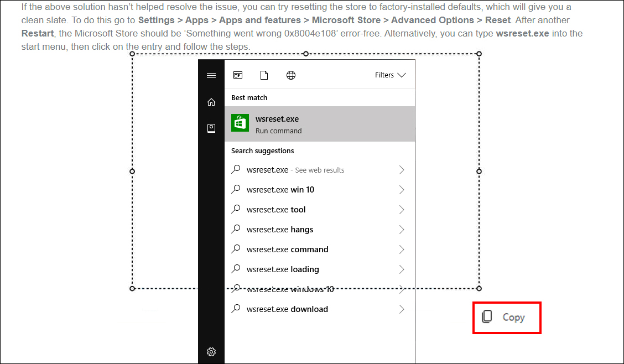
Task: Select 'wsreset.exe command' suggestion
Action: 320,249
